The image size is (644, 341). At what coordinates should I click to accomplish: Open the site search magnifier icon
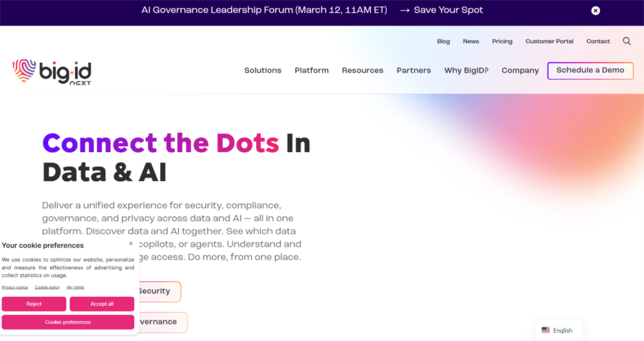(x=627, y=41)
